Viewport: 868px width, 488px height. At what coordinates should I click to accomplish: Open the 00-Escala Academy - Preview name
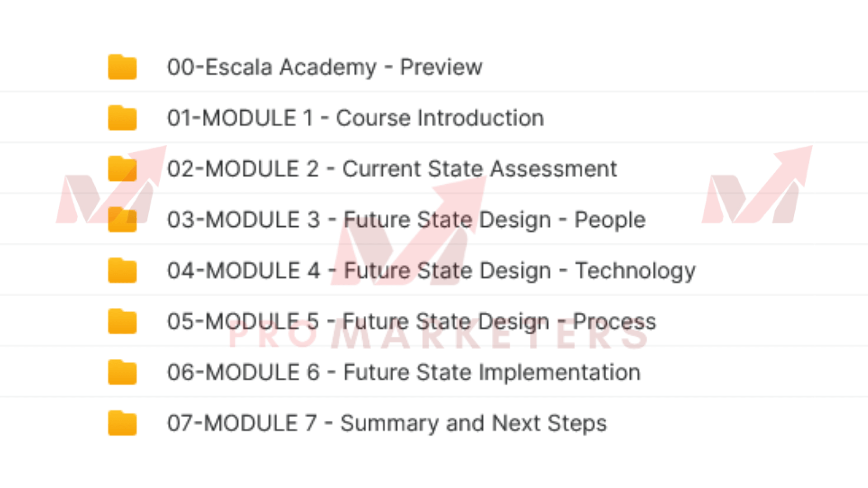click(325, 67)
